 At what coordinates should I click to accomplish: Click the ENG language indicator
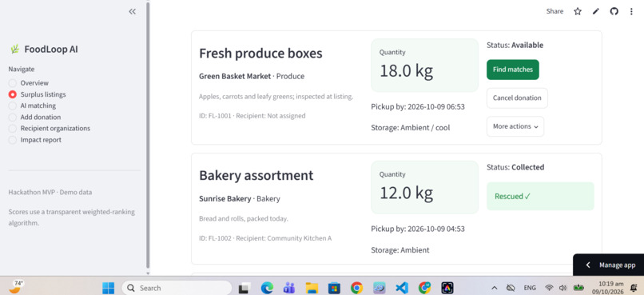tap(530, 288)
